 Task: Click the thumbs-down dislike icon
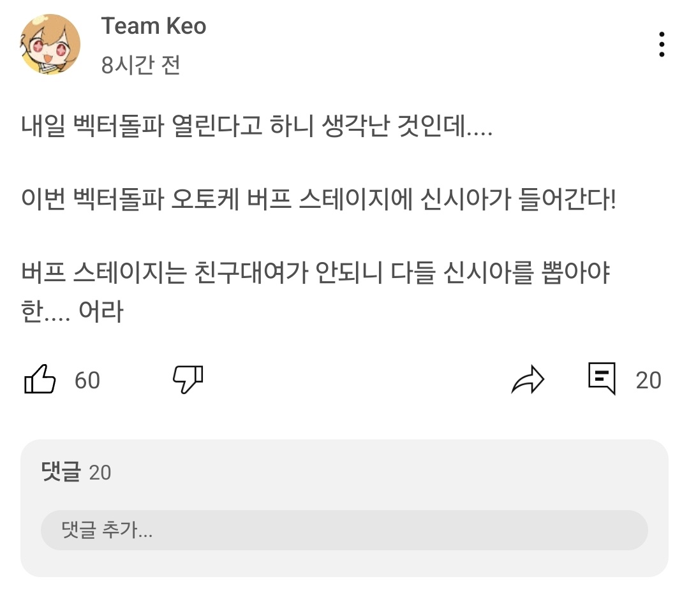[x=188, y=379]
